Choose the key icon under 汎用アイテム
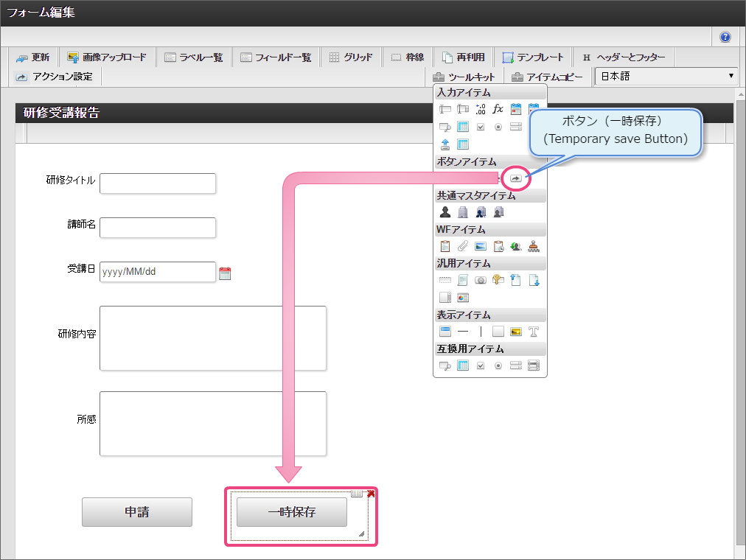Viewport: 746px width, 560px height. tap(498, 280)
